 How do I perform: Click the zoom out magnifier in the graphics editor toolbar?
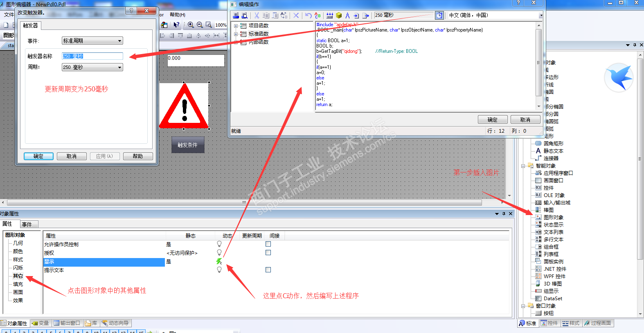point(200,25)
